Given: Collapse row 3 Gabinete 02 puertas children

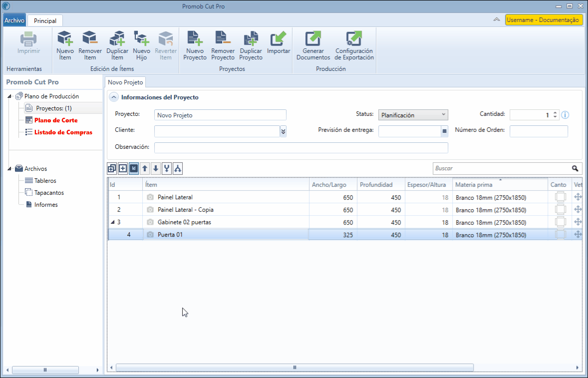Looking at the screenshot, I should [x=112, y=222].
